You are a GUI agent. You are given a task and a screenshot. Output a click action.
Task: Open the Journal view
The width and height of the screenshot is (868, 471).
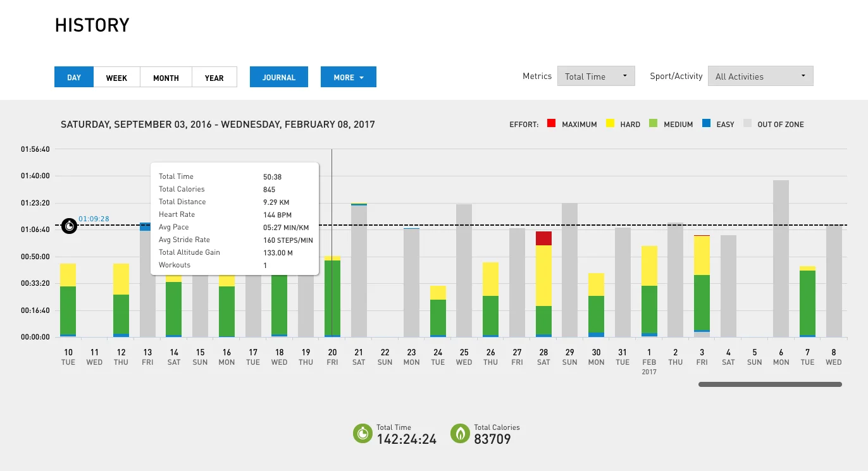click(279, 77)
